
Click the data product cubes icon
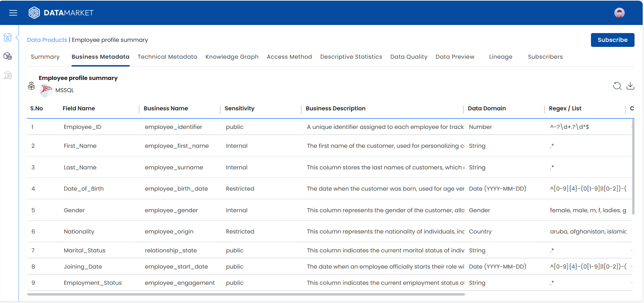click(x=31, y=86)
